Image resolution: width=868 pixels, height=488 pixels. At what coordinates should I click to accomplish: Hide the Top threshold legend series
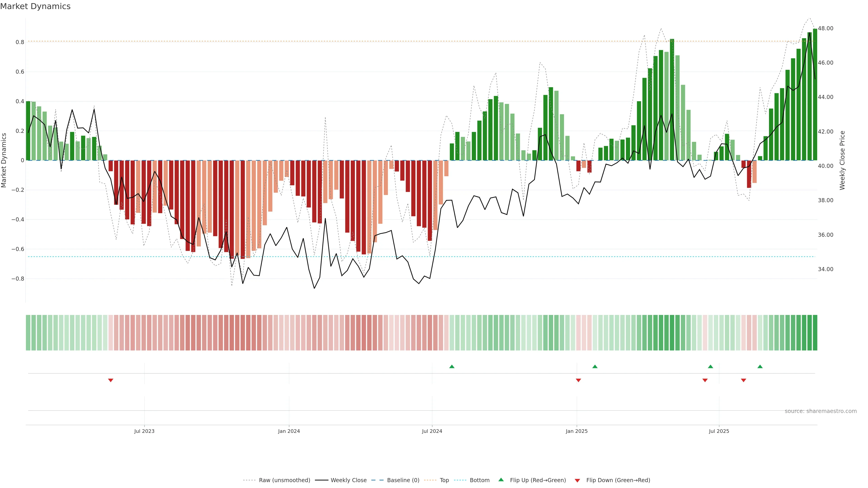444,480
